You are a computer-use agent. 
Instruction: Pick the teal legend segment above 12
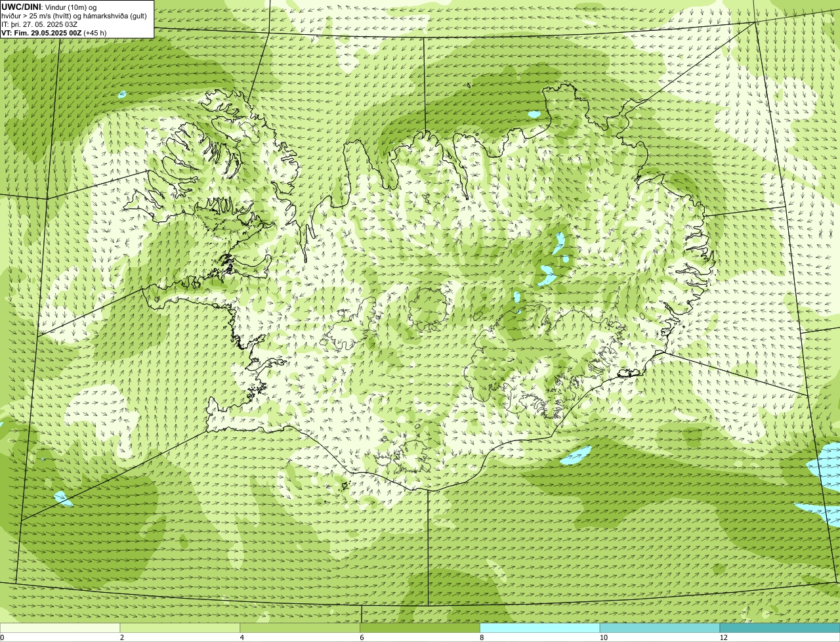(780, 628)
